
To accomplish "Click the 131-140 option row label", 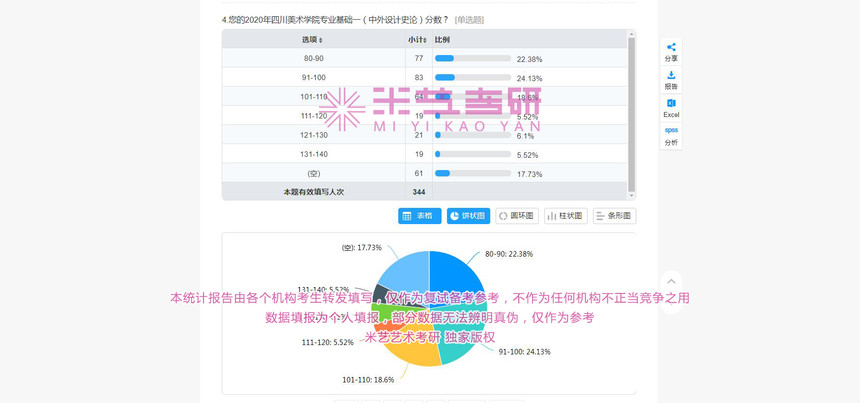I will point(314,154).
